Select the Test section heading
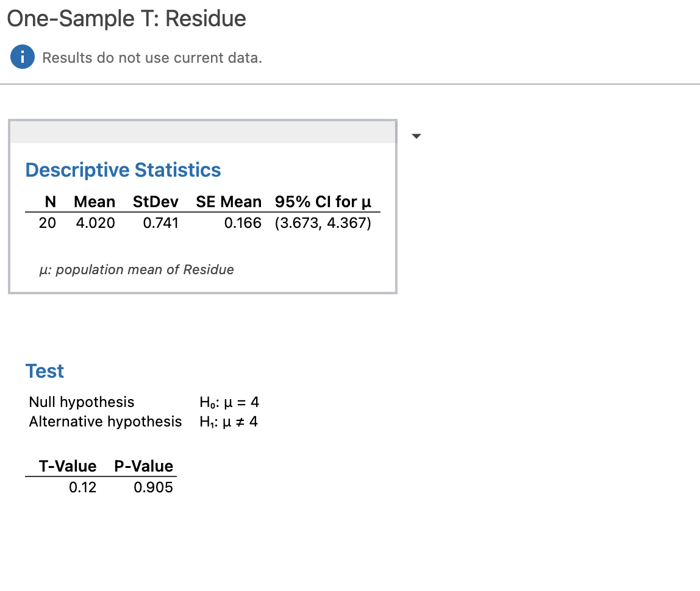The image size is (700, 591). [x=44, y=371]
